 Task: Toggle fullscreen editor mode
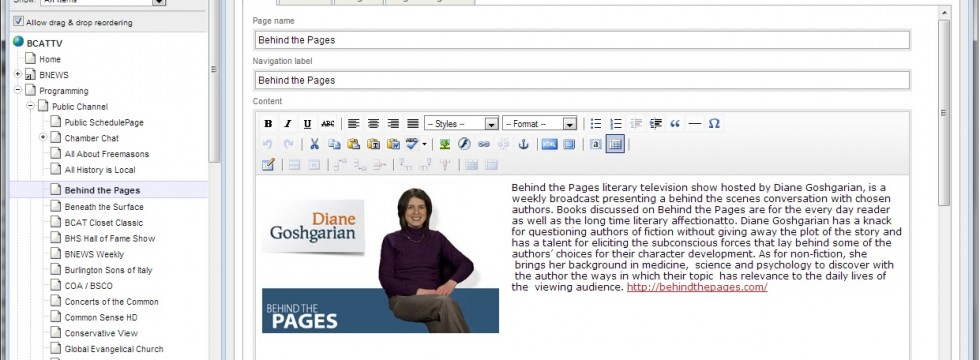click(x=569, y=144)
